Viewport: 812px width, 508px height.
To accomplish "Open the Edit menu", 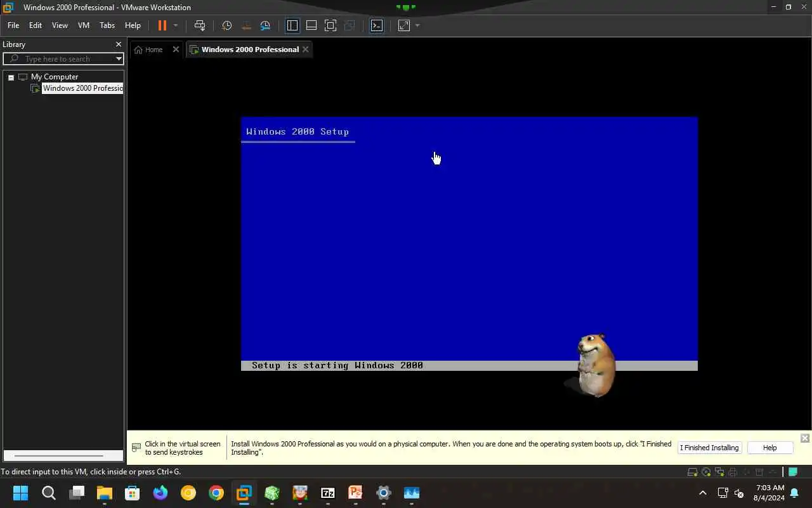I will [36, 25].
